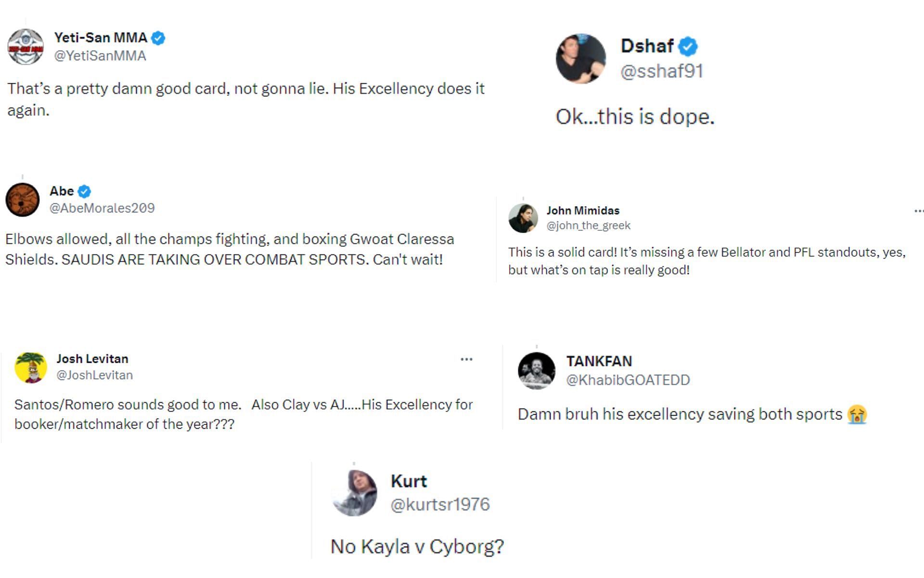Screen dimensions: 924x578
Task: Visit the @sshaf91 profile handle
Action: (662, 71)
